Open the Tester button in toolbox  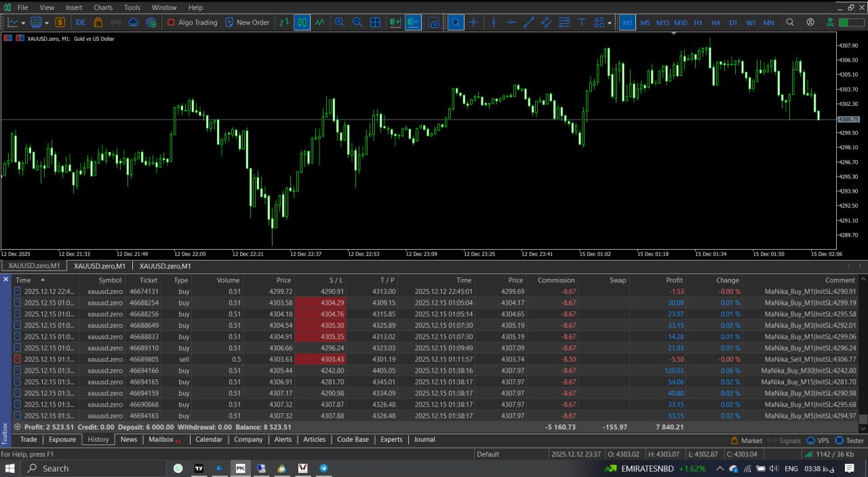[849, 440]
